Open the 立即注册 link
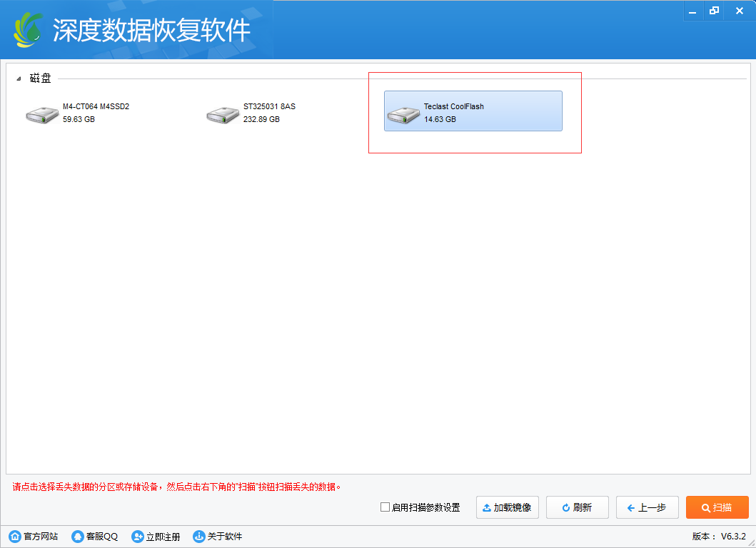This screenshot has width=756, height=548. click(x=163, y=537)
